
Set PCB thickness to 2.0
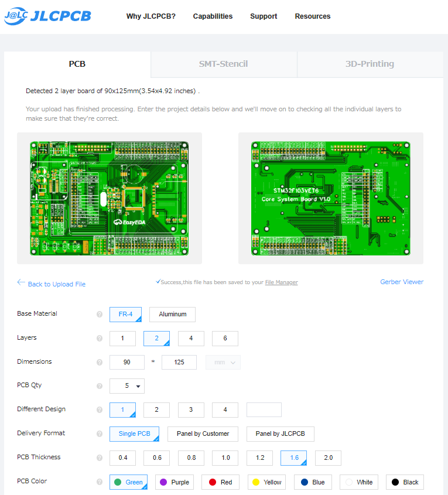pyautogui.click(x=328, y=458)
